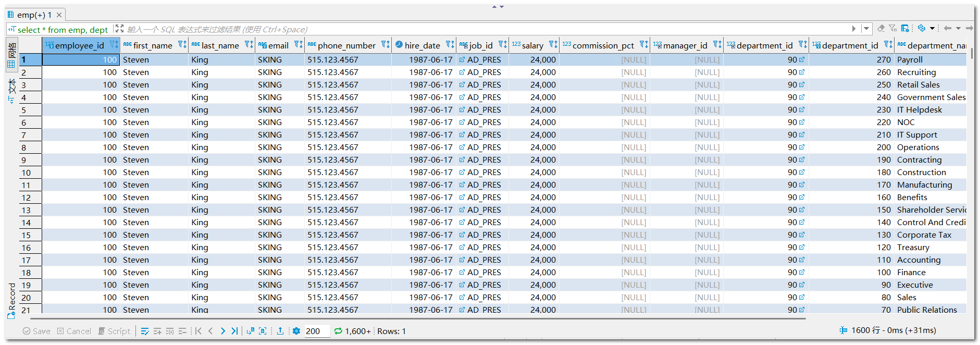
Task: Click the duplicate current row icon
Action: (170, 331)
